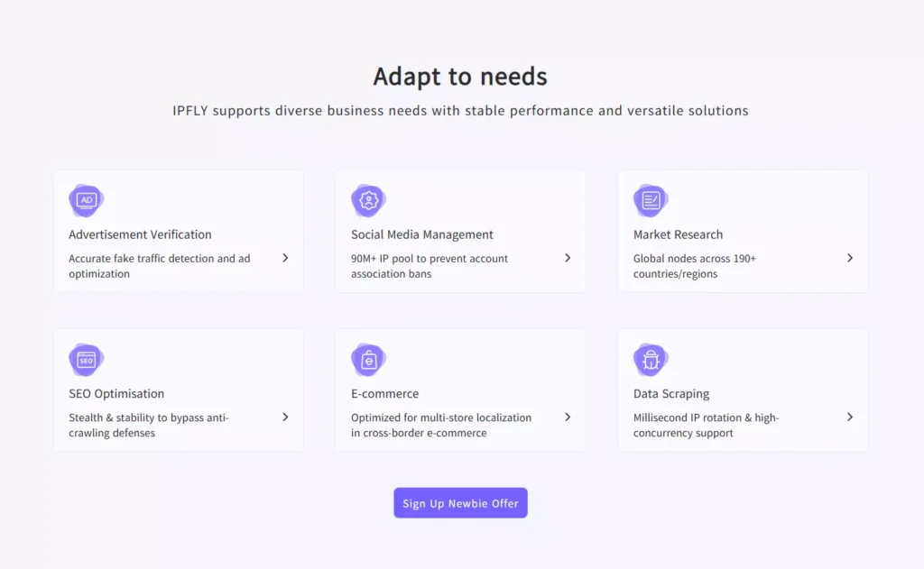This screenshot has height=569, width=924.
Task: Click the Market Research document icon
Action: click(651, 200)
